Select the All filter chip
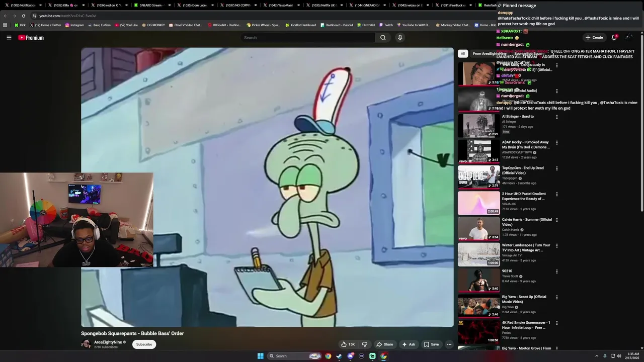The width and height of the screenshot is (644, 362). pyautogui.click(x=463, y=54)
